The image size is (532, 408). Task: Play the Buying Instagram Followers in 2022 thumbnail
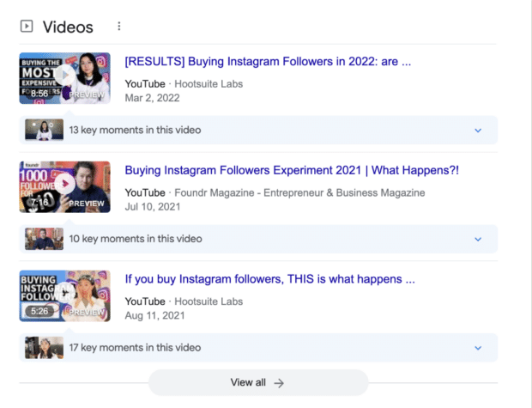click(64, 77)
